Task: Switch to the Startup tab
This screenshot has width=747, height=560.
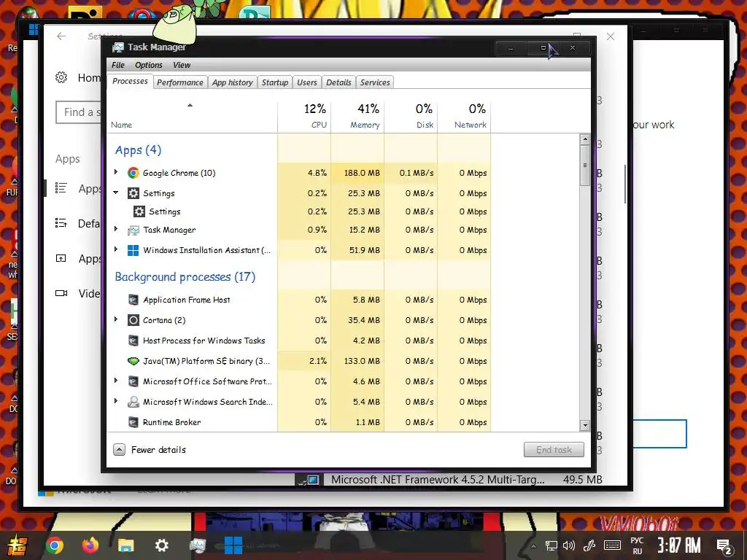Action: pos(275,82)
